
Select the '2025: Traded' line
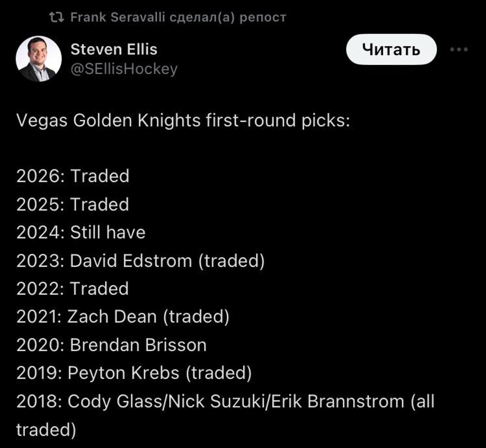click(73, 204)
